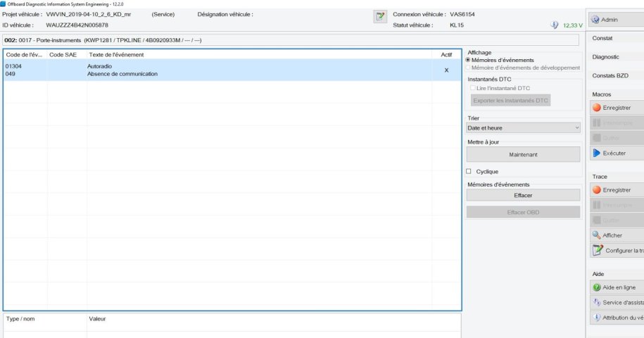Sort by Code SAE column header
Screen dimensions: 644x338
point(63,55)
